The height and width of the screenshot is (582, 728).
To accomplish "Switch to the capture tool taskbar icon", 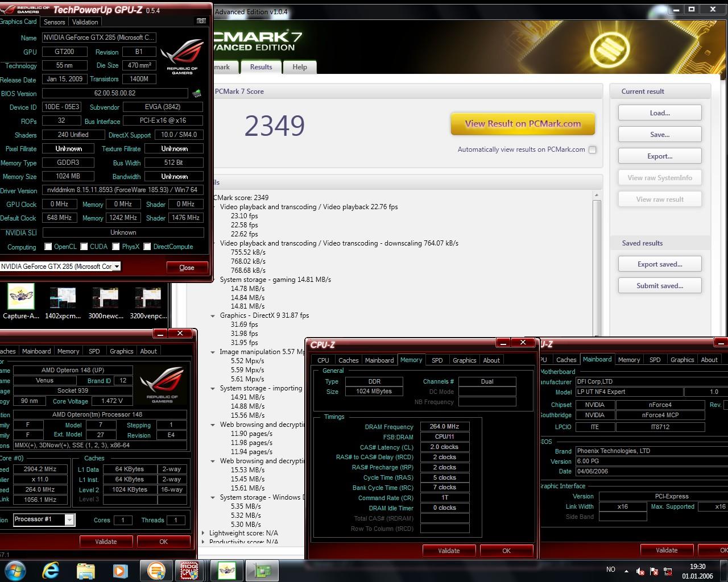I will (x=227, y=570).
